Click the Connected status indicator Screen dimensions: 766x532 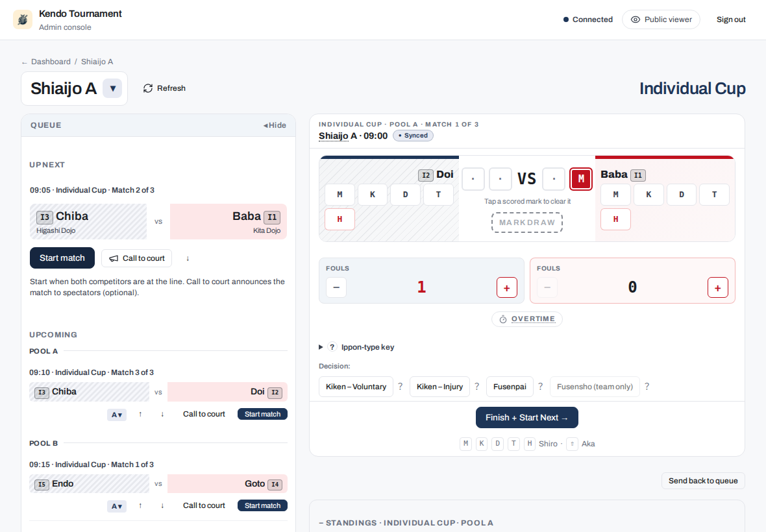click(587, 19)
